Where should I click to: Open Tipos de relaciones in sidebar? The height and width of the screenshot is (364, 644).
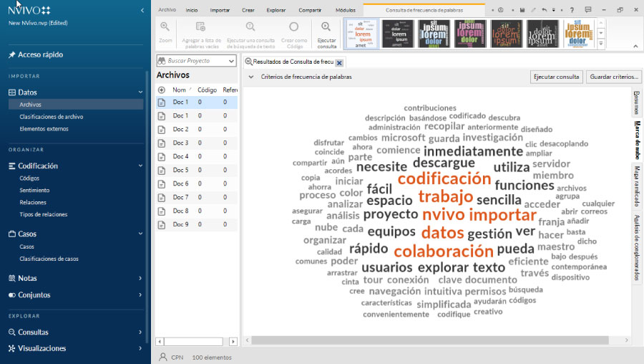43,214
